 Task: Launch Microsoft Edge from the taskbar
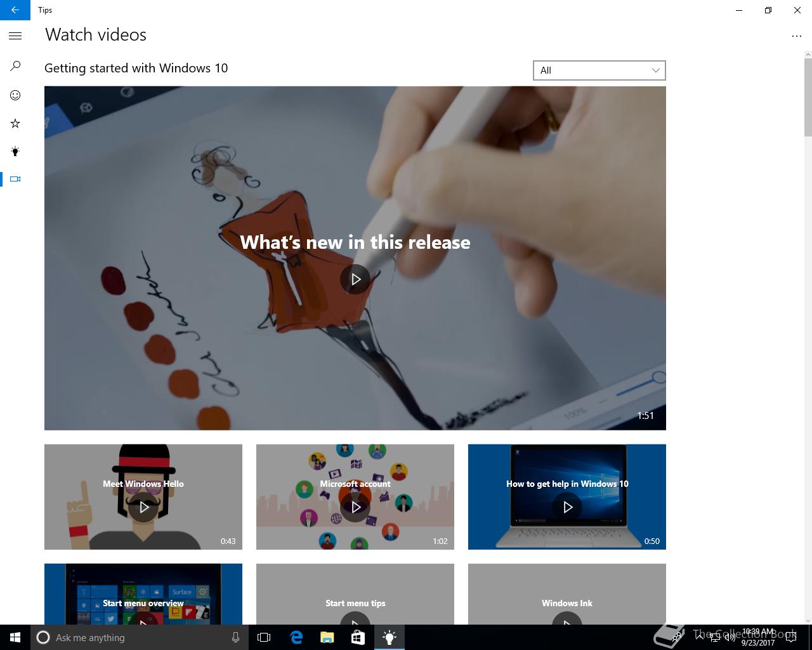tap(296, 637)
